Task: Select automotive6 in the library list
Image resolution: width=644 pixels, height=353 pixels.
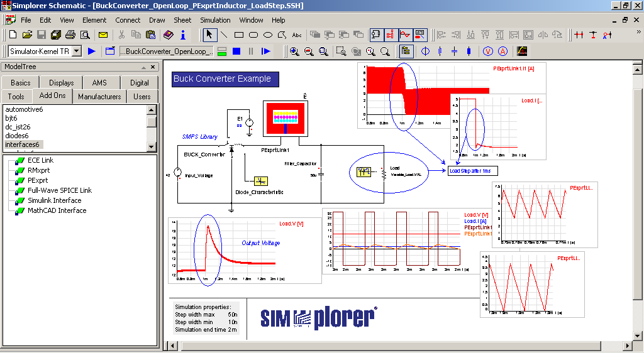Action: [x=25, y=109]
